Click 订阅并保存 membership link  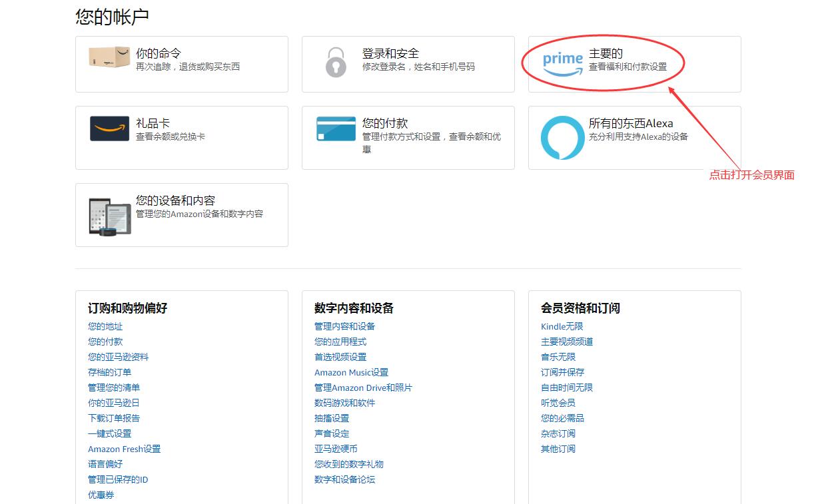pos(563,372)
